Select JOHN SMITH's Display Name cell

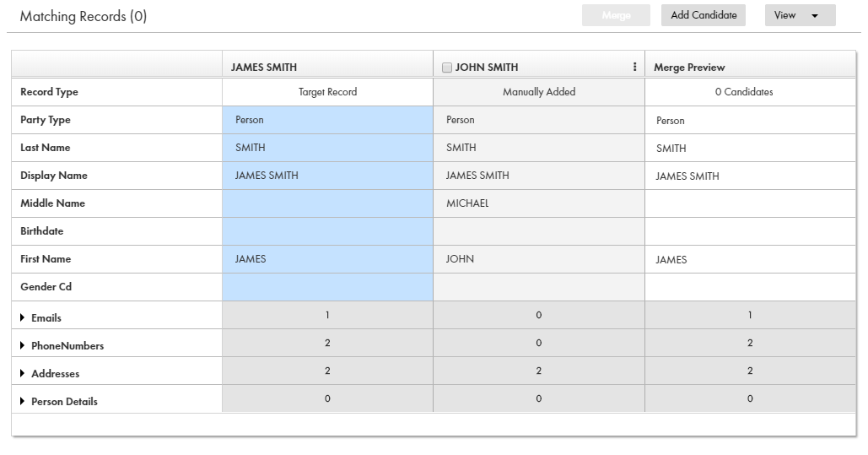[539, 176]
